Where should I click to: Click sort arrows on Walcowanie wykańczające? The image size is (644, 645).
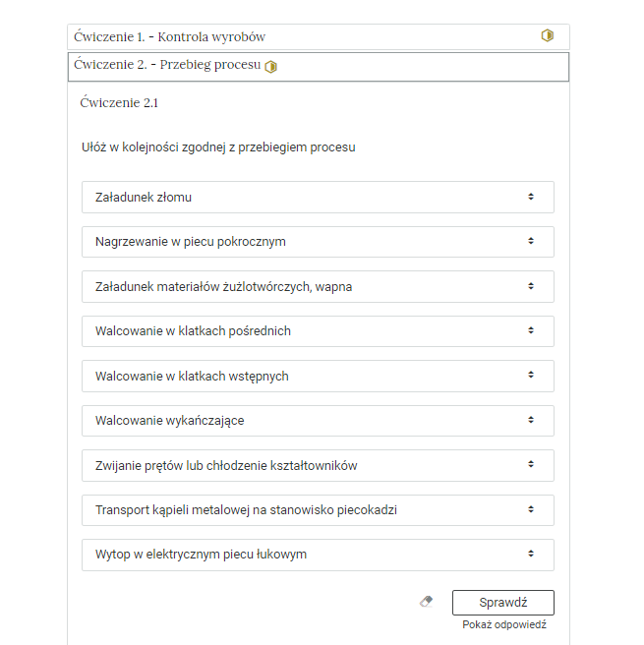coord(530,420)
